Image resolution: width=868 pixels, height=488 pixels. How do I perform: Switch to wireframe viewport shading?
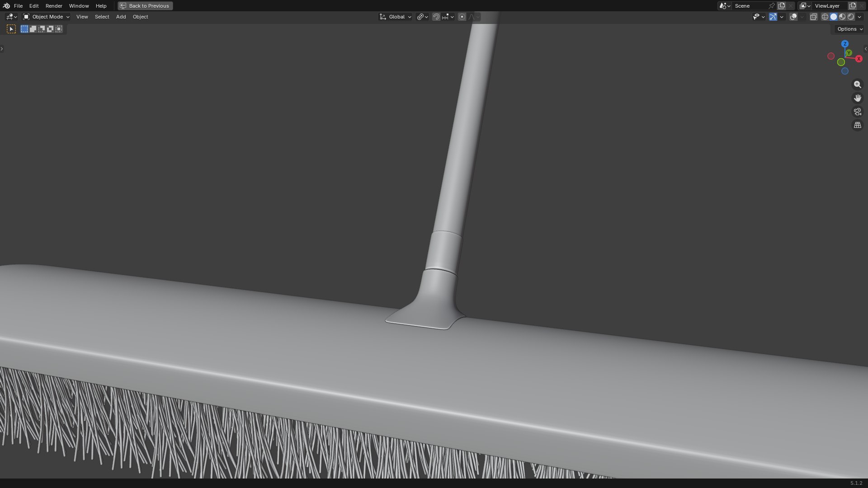tap(825, 17)
